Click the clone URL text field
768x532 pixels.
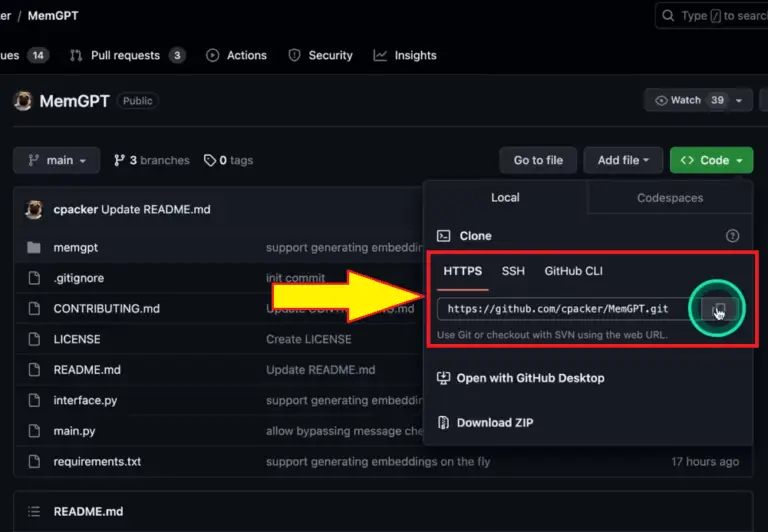tap(565, 309)
